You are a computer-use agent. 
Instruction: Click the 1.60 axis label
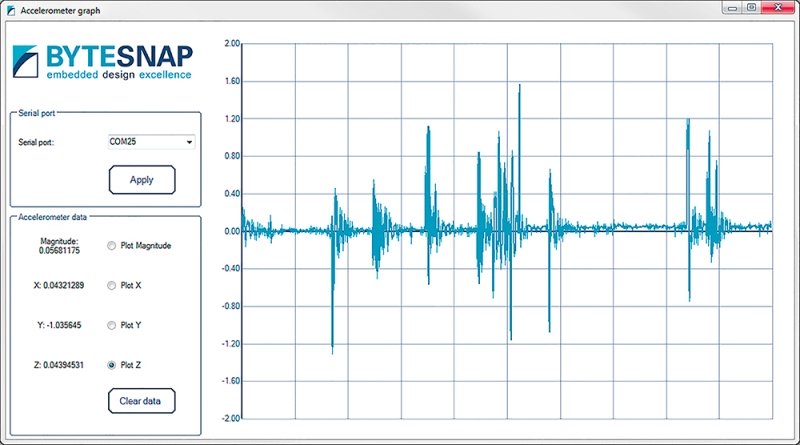(232, 81)
